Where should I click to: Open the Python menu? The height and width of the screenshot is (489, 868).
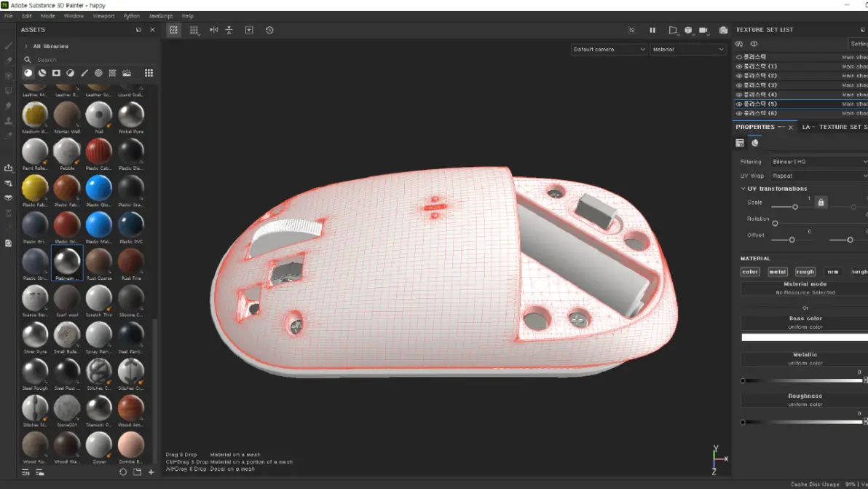pyautogui.click(x=132, y=15)
